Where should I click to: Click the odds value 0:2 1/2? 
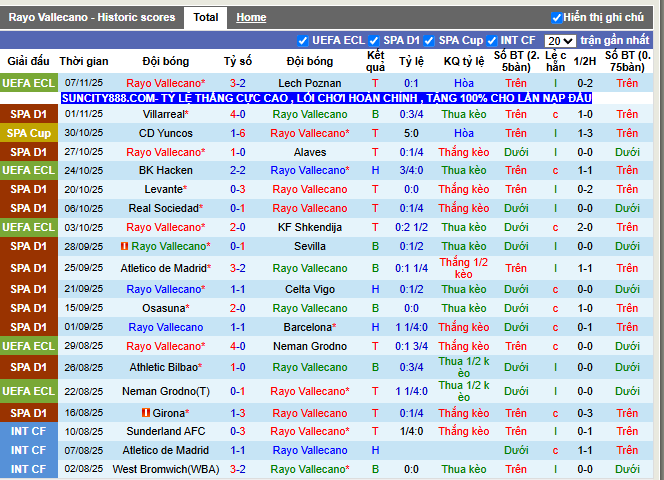411,228
